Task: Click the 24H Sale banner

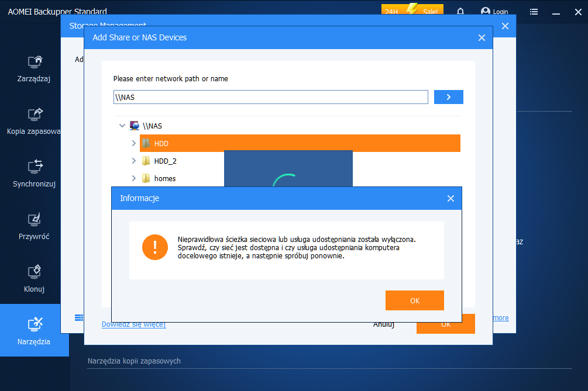Action: click(x=412, y=9)
